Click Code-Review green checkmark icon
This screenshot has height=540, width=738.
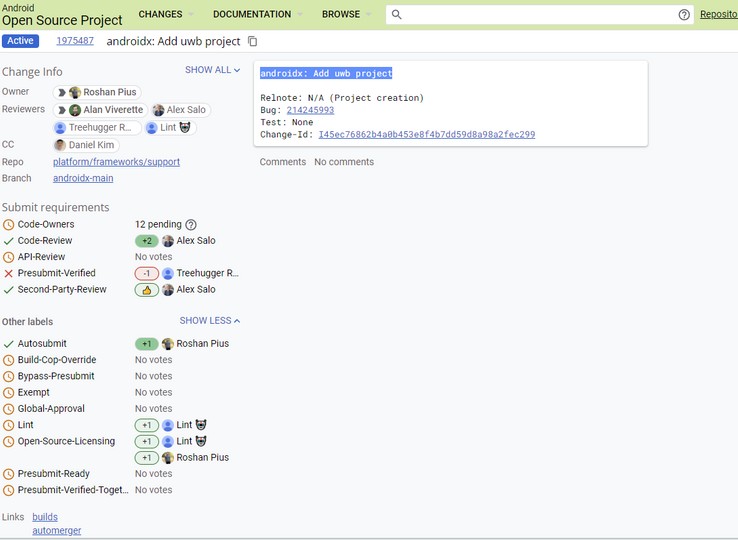(x=8, y=241)
